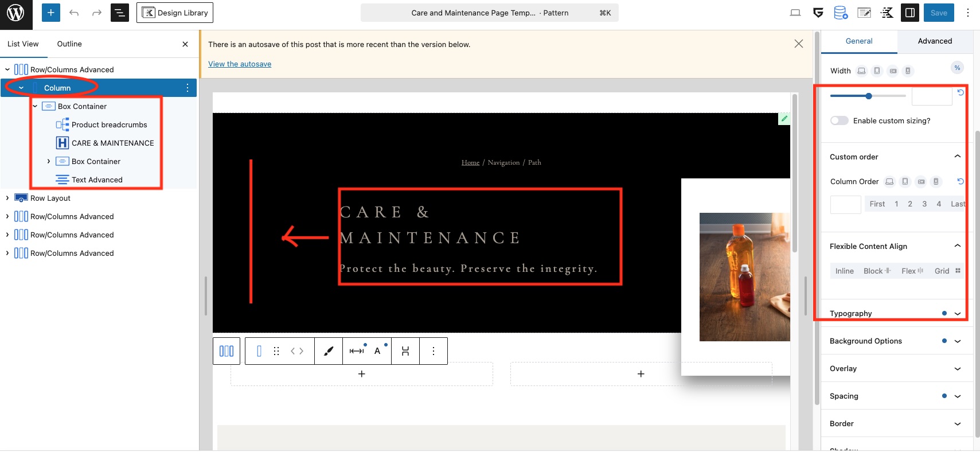The image size is (980, 452).
Task: Reset the Column Order value
Action: click(961, 181)
